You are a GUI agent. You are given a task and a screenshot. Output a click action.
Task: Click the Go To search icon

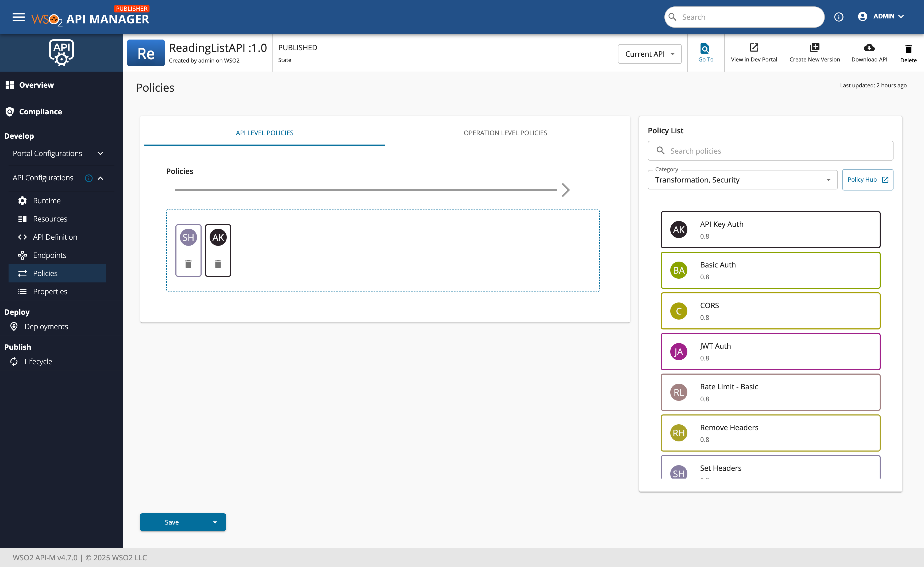click(705, 48)
